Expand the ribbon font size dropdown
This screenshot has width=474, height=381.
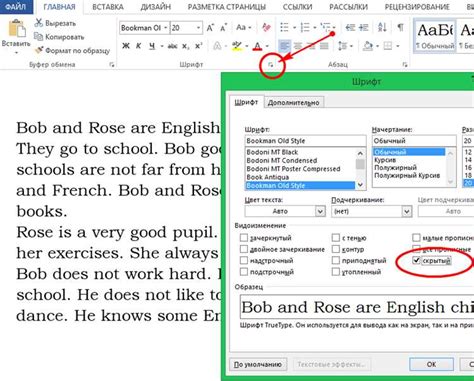pyautogui.click(x=198, y=28)
